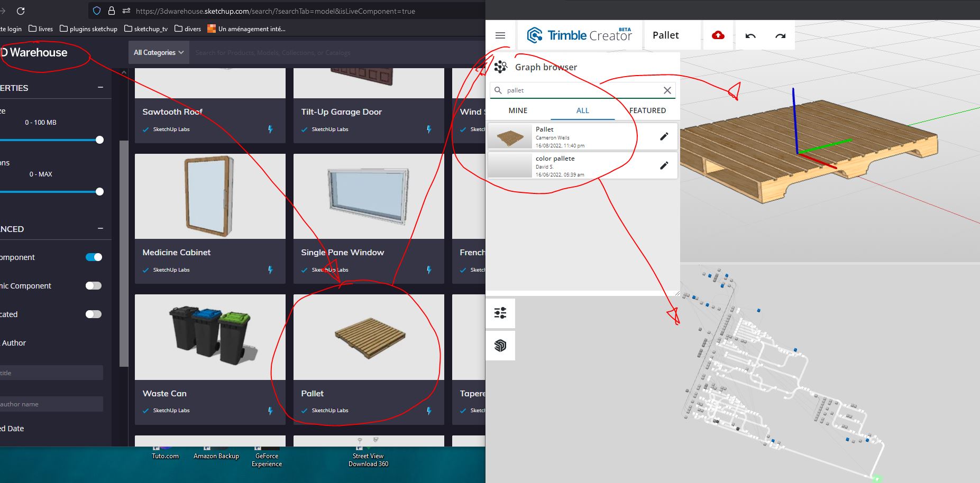Click the Trimble Creator logo
Viewport: 980px width, 483px height.
[x=579, y=35]
